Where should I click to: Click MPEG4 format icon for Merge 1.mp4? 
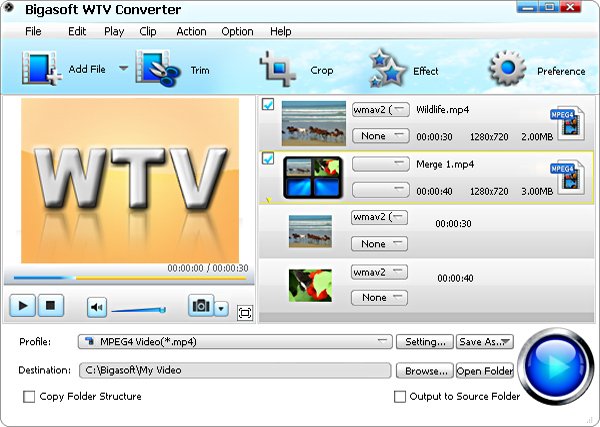point(568,178)
